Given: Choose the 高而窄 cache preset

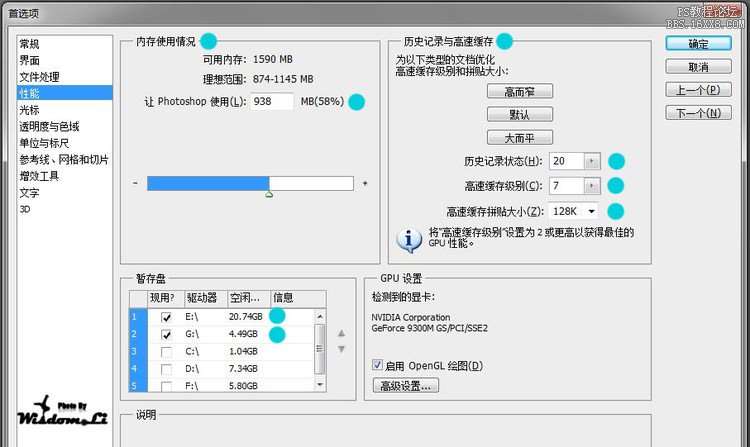Looking at the screenshot, I should pos(520,91).
